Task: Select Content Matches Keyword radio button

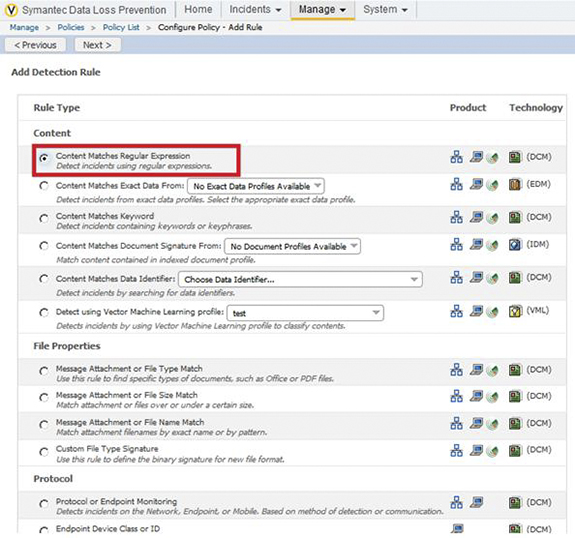Action: 44,219
